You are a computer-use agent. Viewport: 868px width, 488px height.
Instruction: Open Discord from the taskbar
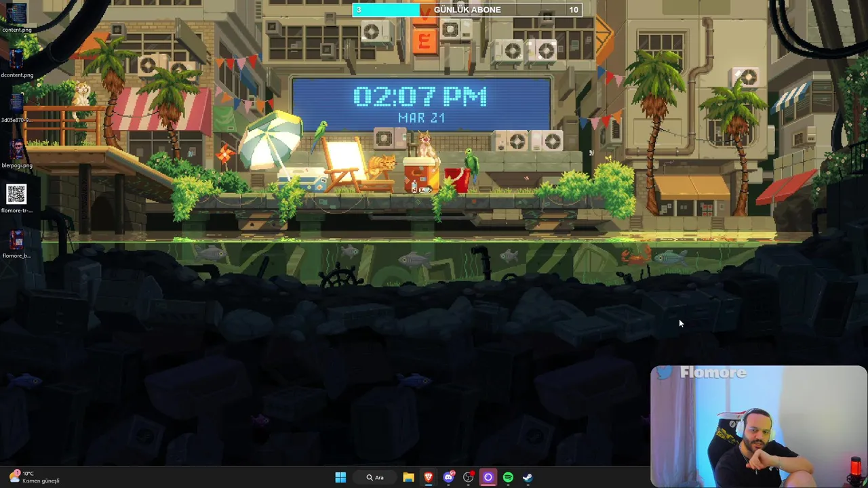pos(448,477)
